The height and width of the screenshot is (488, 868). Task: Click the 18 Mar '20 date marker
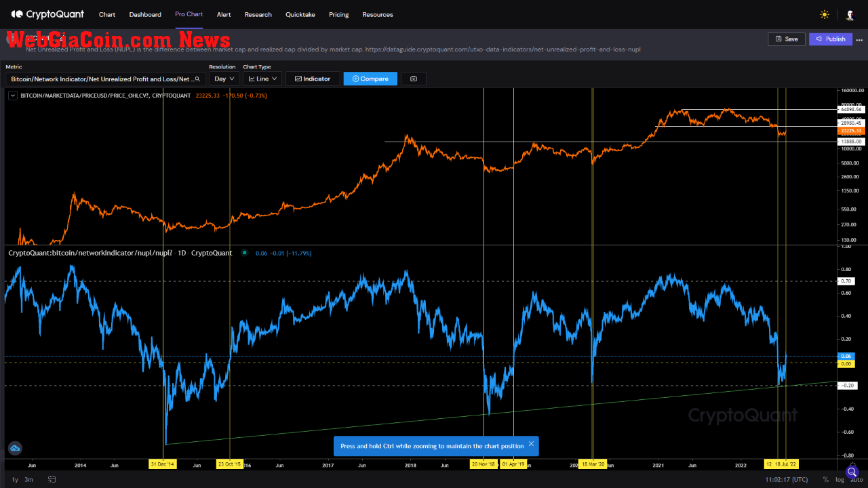pos(593,464)
